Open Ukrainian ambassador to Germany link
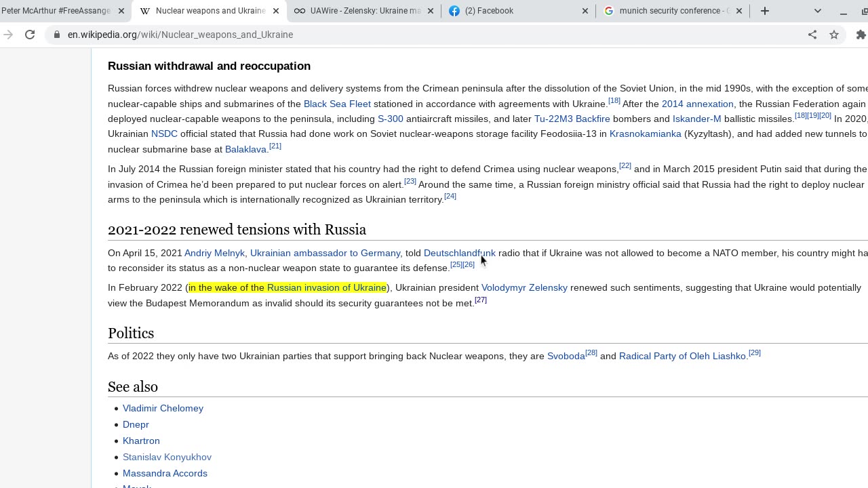The image size is (868, 488). (325, 253)
